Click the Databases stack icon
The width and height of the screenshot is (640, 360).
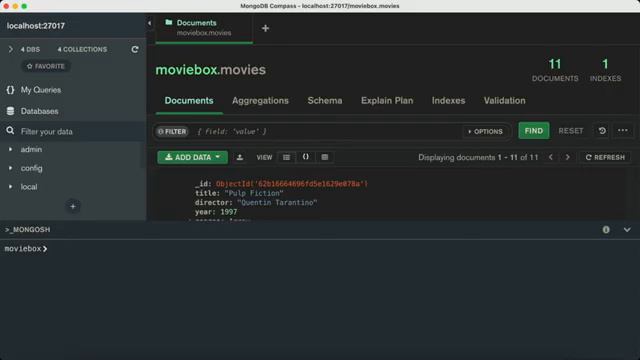[x=10, y=111]
